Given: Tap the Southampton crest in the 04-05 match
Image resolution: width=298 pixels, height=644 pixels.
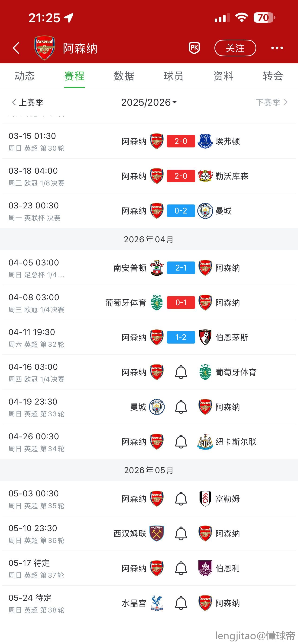Looking at the screenshot, I should tap(157, 268).
